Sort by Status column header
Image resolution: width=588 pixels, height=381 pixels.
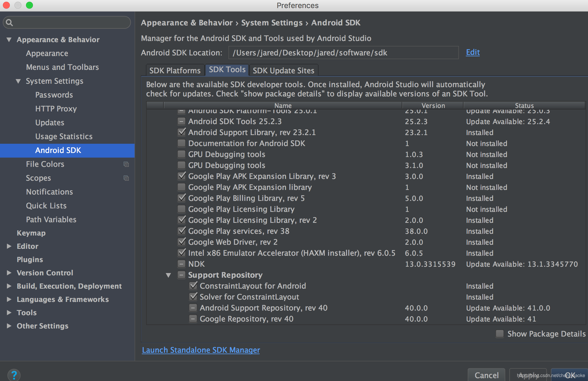click(x=524, y=105)
